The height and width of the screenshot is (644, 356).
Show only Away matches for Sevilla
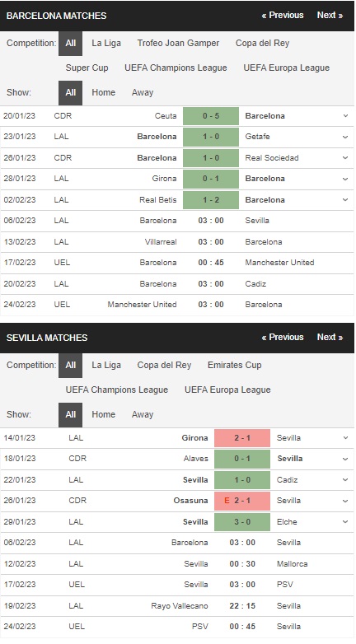pos(143,414)
